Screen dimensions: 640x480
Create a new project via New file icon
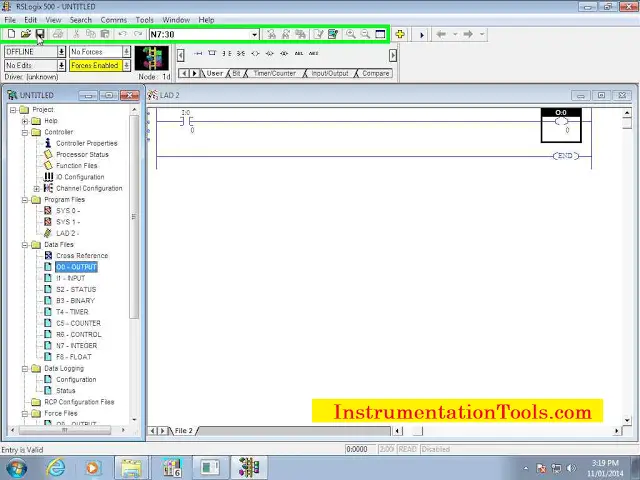[x=11, y=34]
